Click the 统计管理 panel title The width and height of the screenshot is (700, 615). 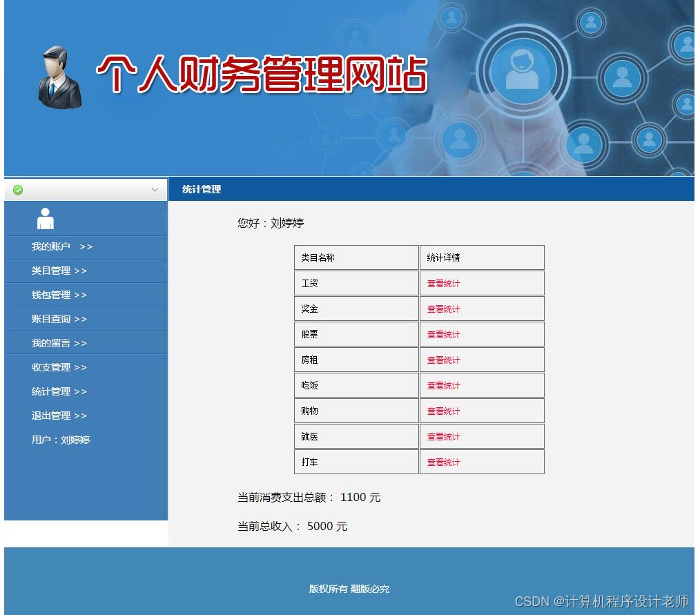click(x=202, y=189)
